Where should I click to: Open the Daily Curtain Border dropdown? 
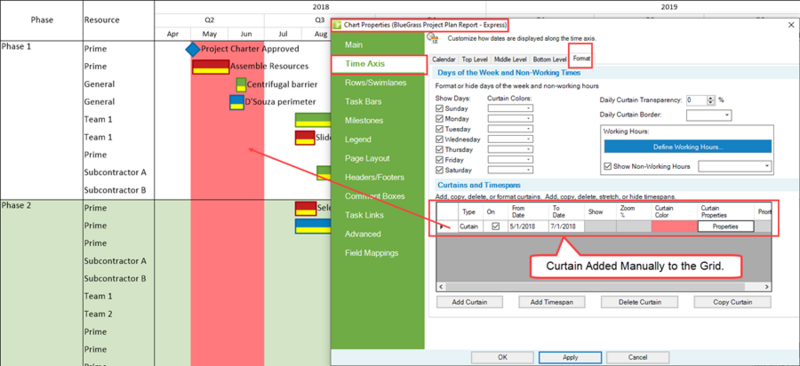pos(709,115)
